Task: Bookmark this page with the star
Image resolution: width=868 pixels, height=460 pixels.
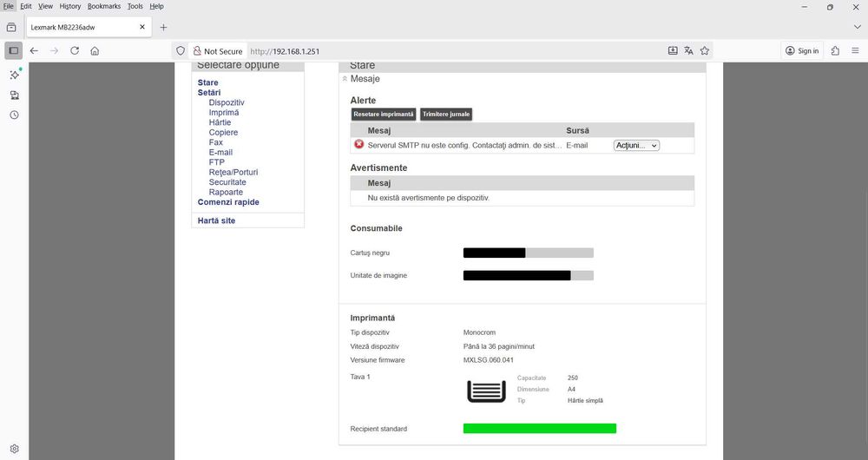Action: click(x=705, y=51)
